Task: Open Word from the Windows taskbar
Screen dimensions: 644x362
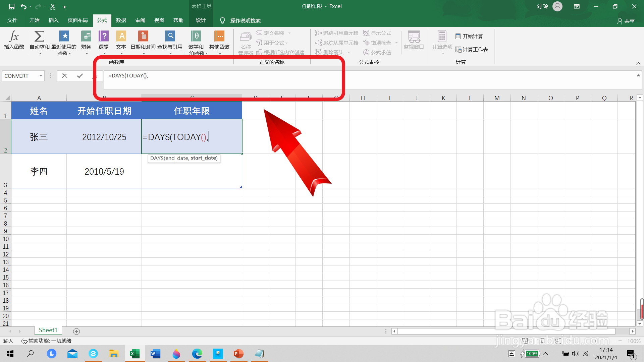Action: (155, 354)
